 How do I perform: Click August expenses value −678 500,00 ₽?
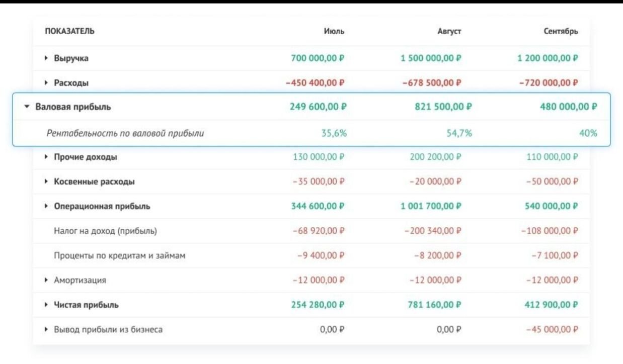pyautogui.click(x=432, y=82)
